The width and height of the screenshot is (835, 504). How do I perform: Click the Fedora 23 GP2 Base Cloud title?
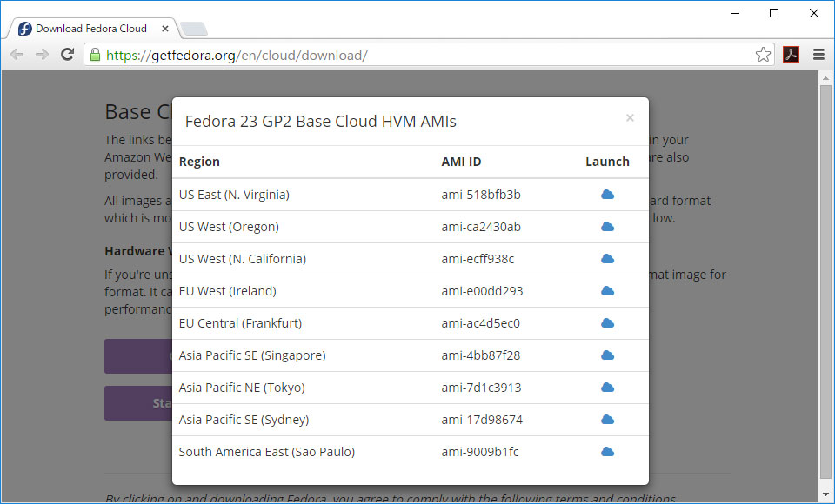(321, 122)
